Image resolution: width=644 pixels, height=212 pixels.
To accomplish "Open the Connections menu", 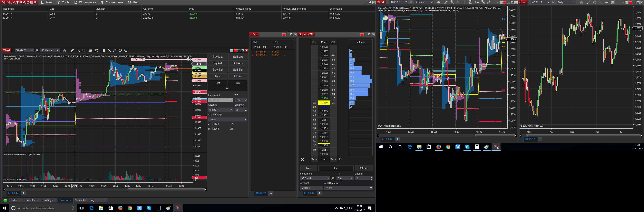I will pos(112,2).
